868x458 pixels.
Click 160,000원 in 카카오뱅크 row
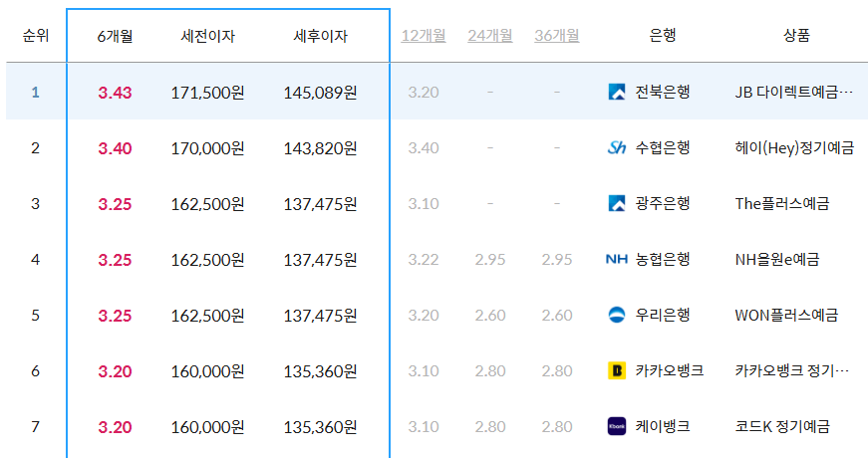(207, 371)
